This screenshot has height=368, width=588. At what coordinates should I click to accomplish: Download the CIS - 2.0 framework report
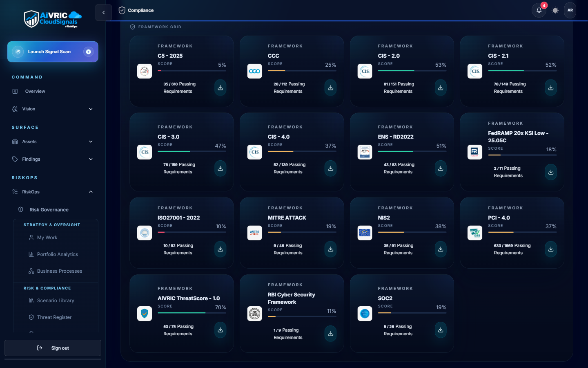coord(441,88)
